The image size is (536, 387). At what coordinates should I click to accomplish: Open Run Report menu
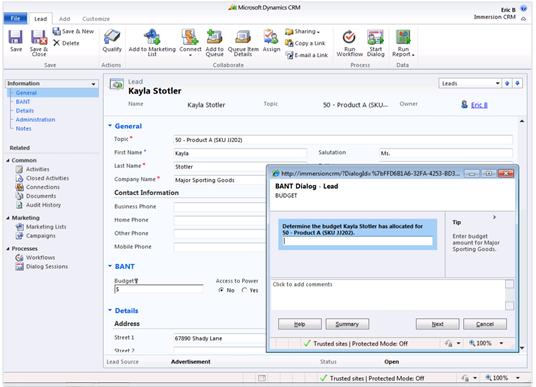[403, 43]
